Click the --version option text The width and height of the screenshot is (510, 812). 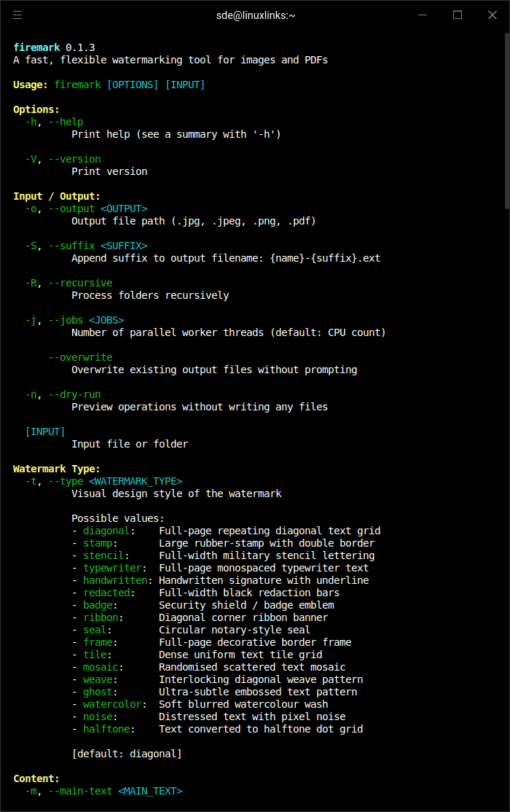[74, 159]
